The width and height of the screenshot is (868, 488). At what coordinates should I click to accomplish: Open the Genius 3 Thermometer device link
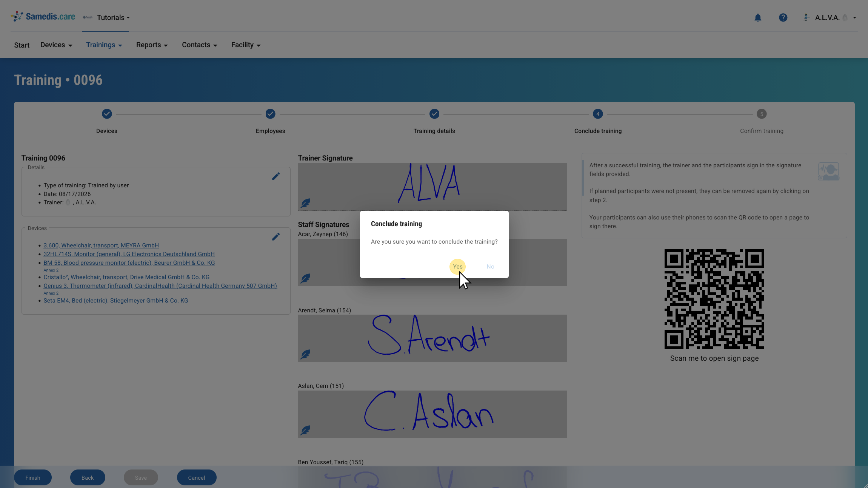pos(160,286)
